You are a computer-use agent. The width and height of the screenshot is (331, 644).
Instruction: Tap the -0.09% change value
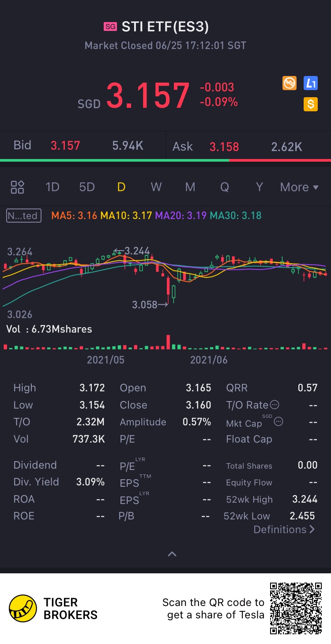click(219, 102)
